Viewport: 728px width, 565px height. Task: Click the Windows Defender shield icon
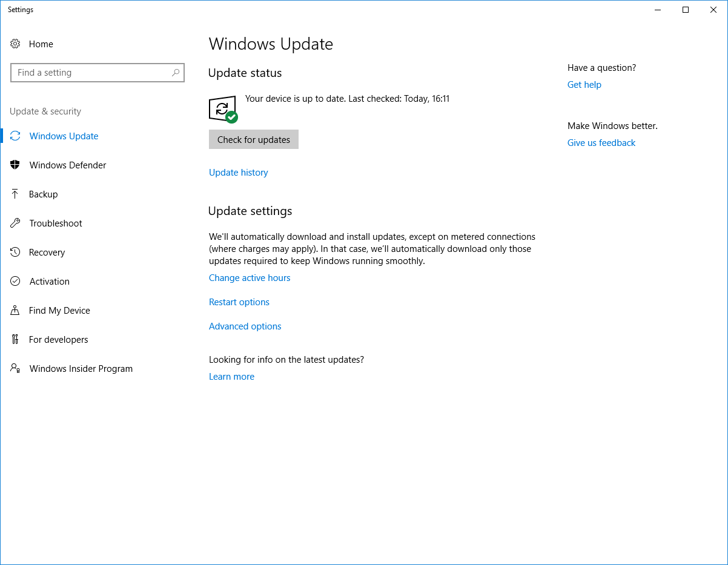pyautogui.click(x=15, y=165)
